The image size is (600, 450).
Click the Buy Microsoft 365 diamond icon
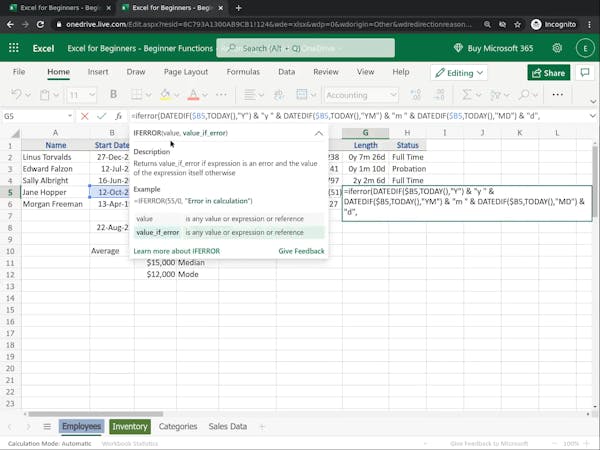coord(458,48)
